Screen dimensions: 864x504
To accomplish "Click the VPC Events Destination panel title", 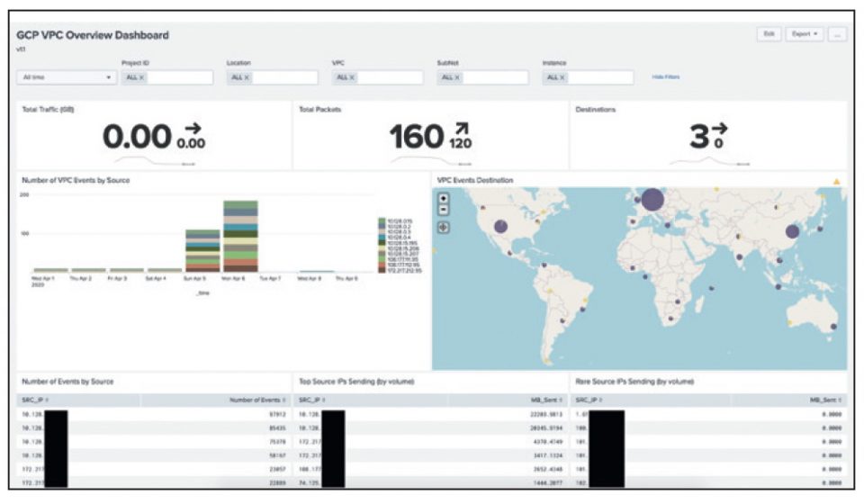I will [475, 181].
